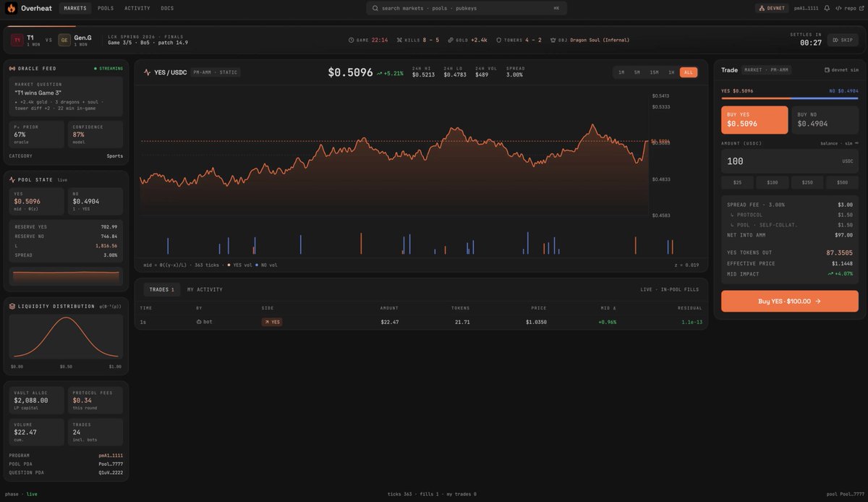Click the towers shield icon
Viewport: 868px width, 502px height.
pos(498,41)
